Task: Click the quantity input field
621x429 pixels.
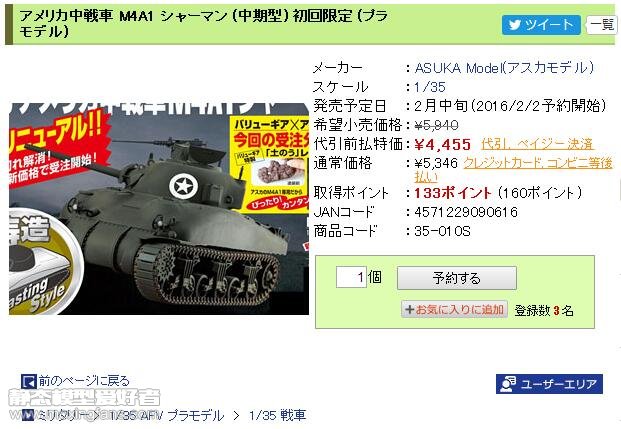Action: coord(351,277)
